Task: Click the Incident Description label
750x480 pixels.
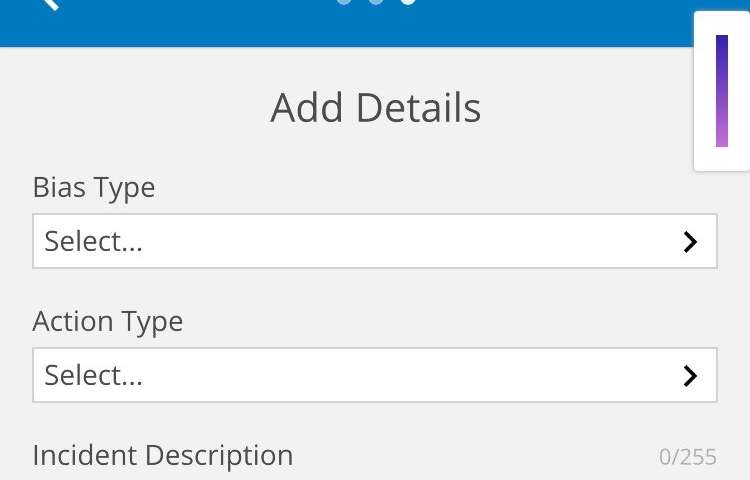Action: pos(163,455)
